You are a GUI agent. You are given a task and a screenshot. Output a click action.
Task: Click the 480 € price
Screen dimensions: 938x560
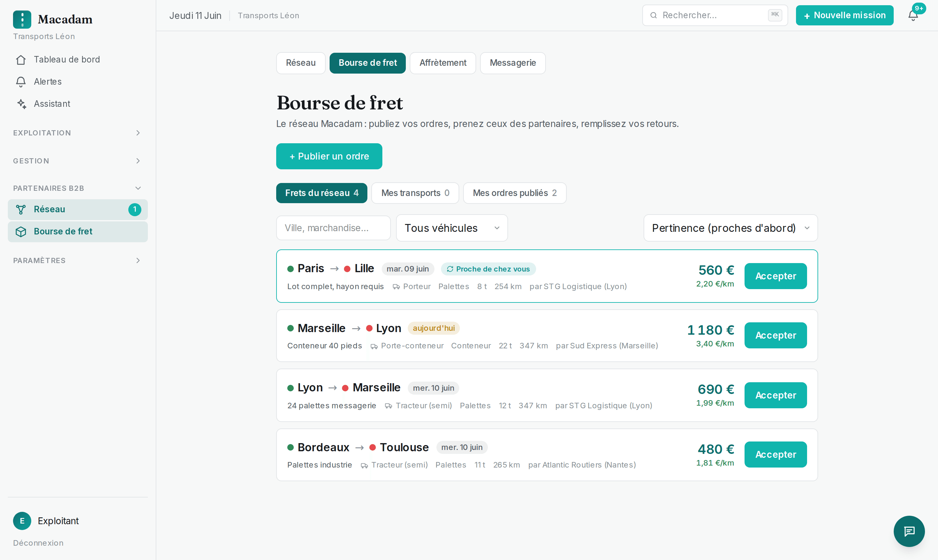[x=716, y=449]
